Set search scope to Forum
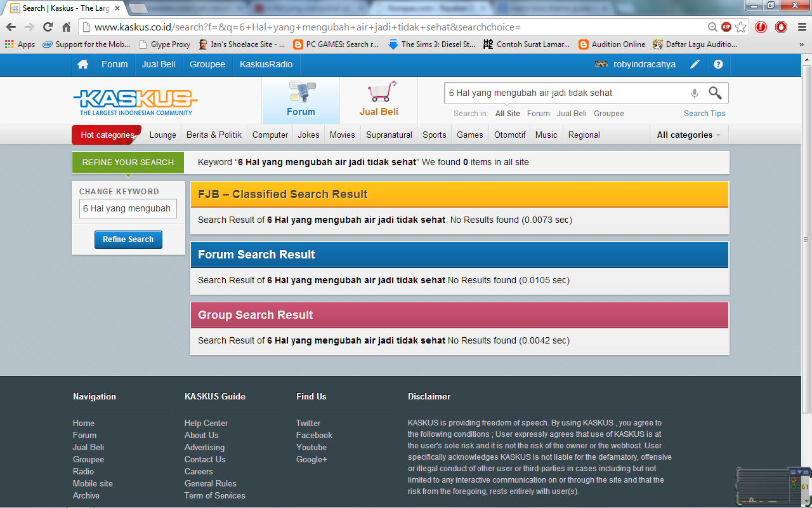This screenshot has height=508, width=812. coord(539,114)
